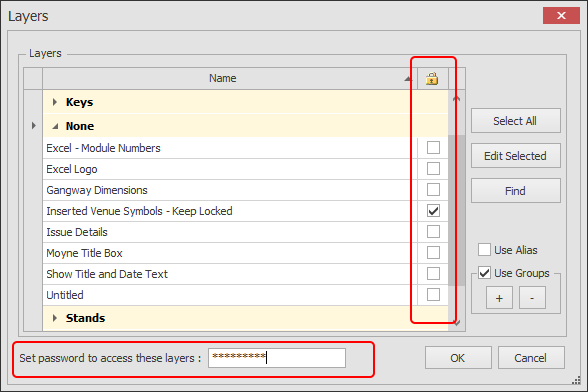Click the Stands group label
Screen dimensions: 588x392
coord(86,318)
